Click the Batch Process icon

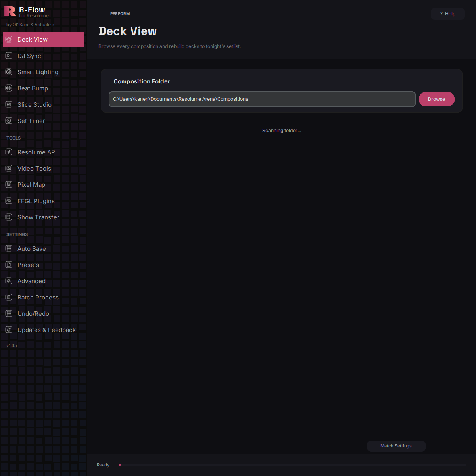pos(9,297)
